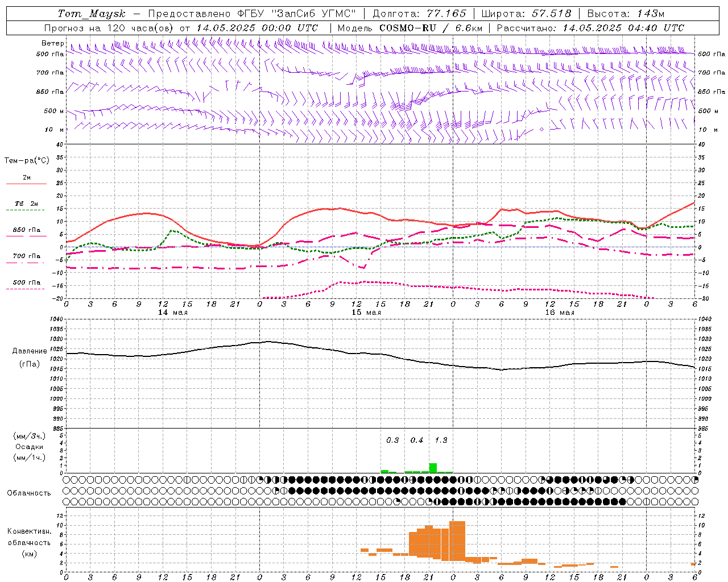Viewport: 728px width, 582px height.
Task: Click the solid line sample under 2м
Action: (x=26, y=184)
